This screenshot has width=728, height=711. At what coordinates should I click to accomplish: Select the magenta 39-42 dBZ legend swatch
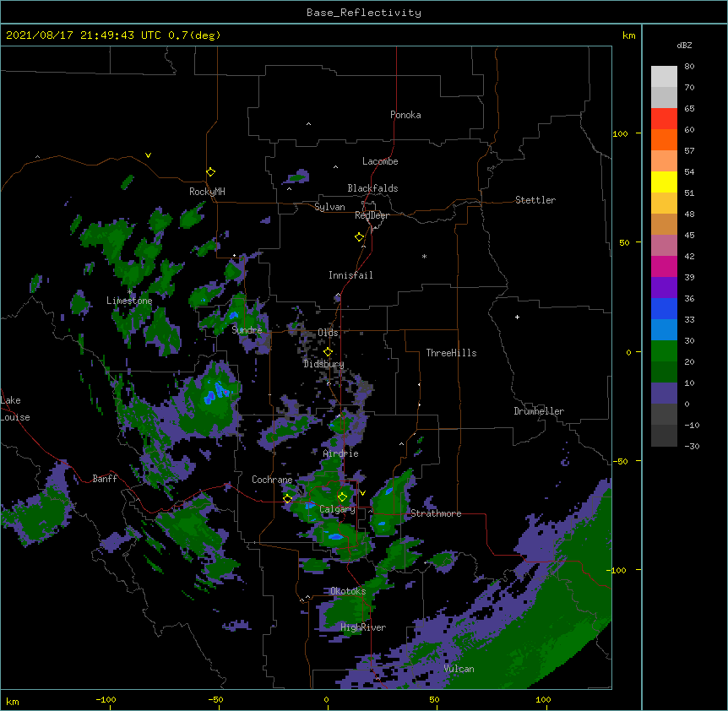(664, 266)
